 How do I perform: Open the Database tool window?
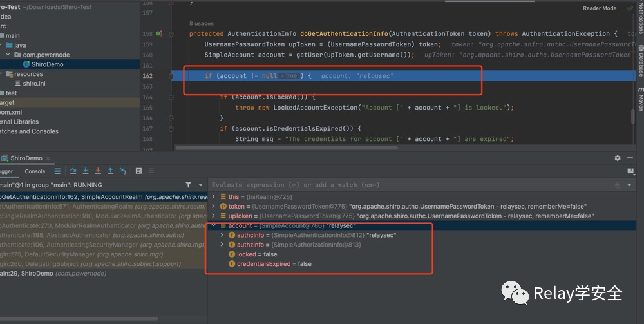point(640,61)
